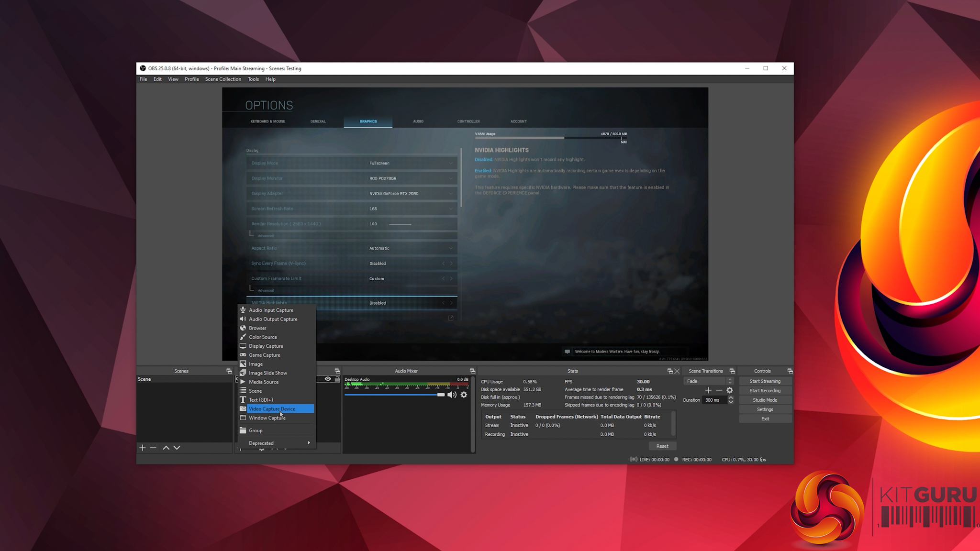980x551 pixels.
Task: Adjust the Desktop Audio volume slider
Action: tap(440, 395)
